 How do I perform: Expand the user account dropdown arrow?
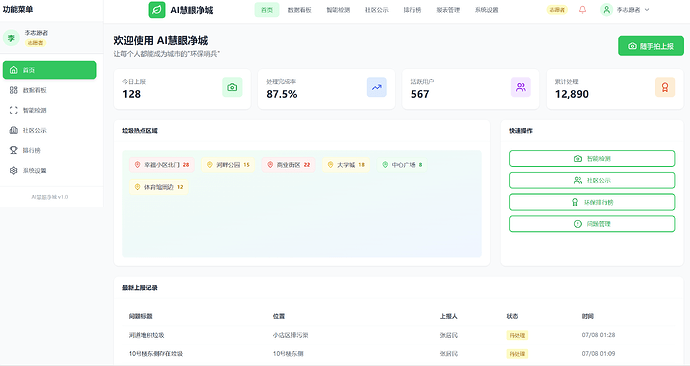click(x=647, y=10)
